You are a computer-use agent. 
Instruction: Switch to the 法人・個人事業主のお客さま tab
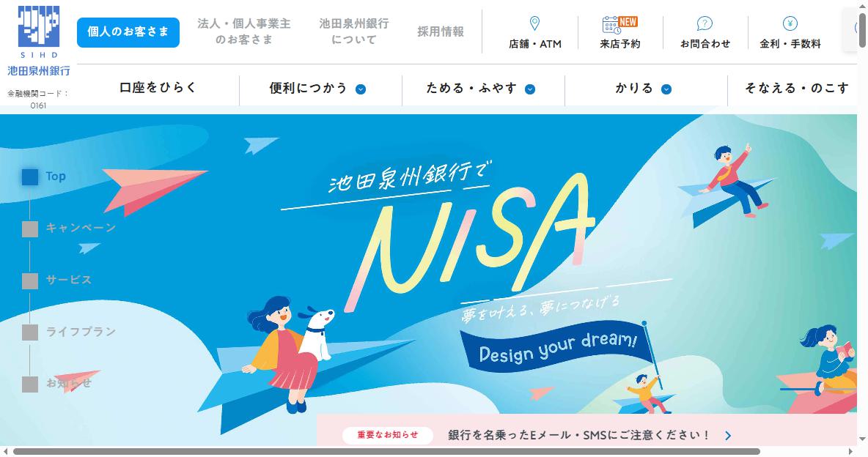coord(244,31)
